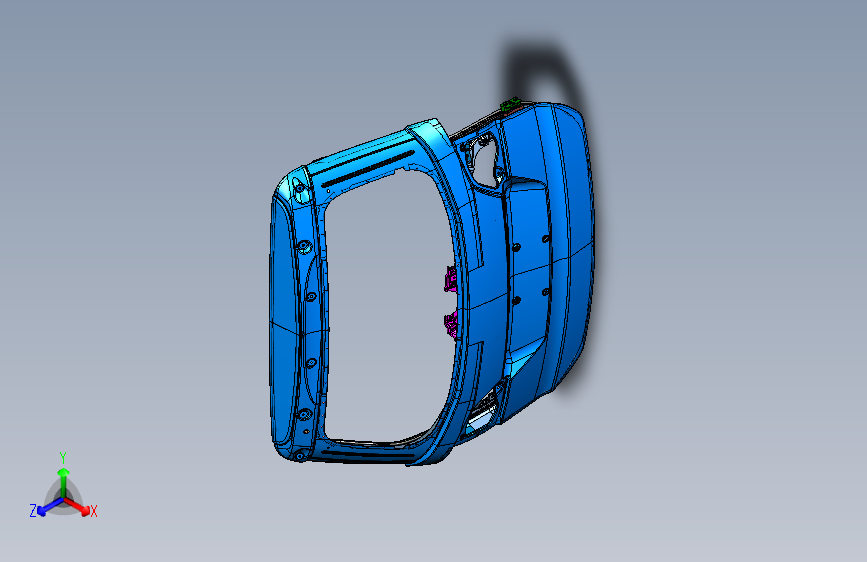Click the red X axis of the triad
The width and height of the screenshot is (867, 562).
(77, 506)
